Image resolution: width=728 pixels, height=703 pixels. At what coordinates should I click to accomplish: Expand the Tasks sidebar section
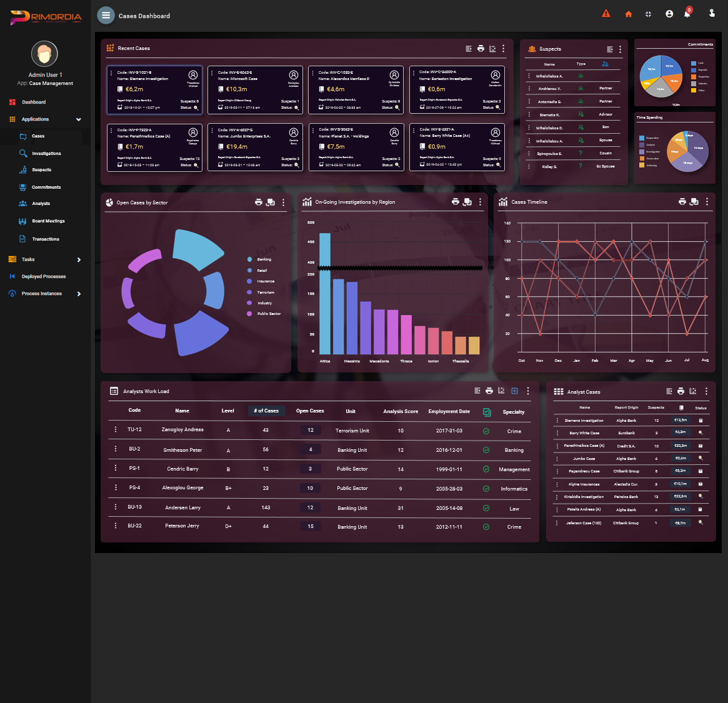click(79, 259)
